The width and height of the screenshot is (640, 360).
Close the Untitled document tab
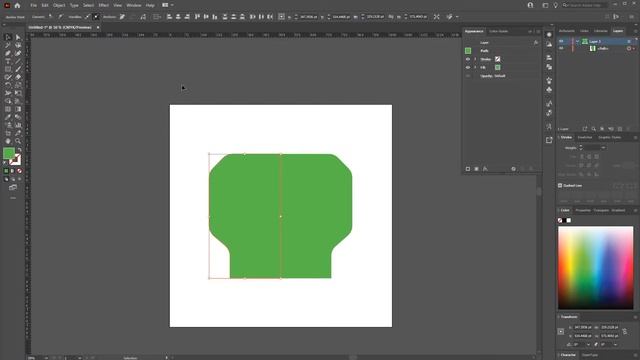point(98,27)
